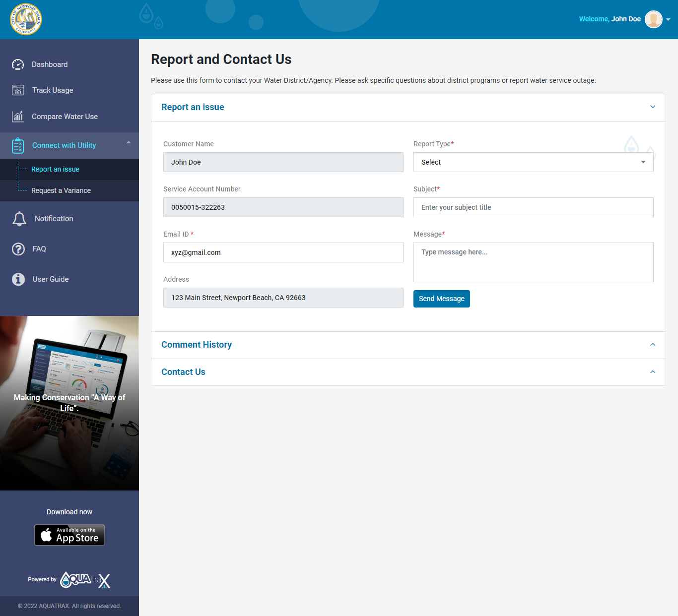The width and height of the screenshot is (678, 616).
Task: Click the Notification bell icon
Action: pyautogui.click(x=19, y=219)
